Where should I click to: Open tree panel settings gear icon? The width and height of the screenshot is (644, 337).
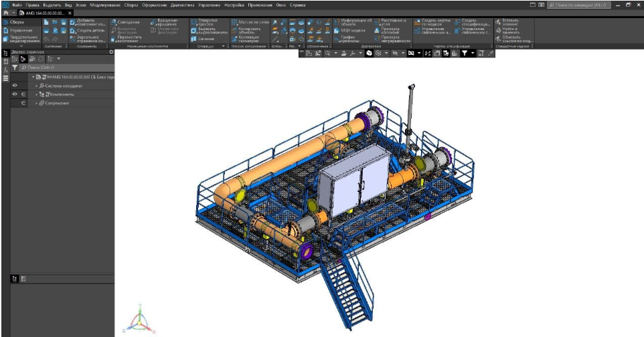111,52
